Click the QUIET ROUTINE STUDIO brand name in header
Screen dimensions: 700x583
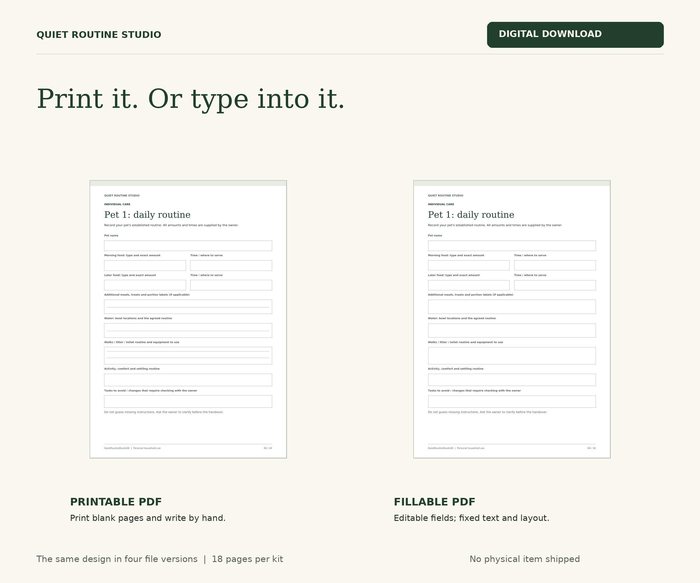coord(99,35)
